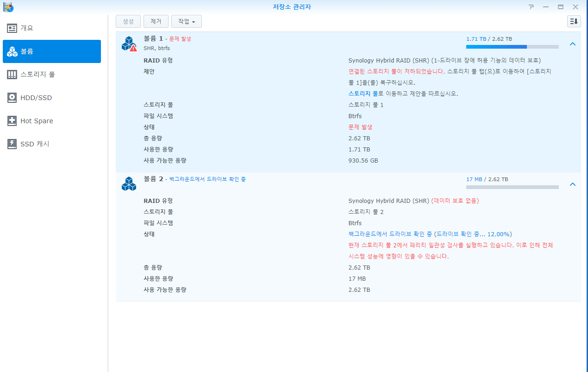Viewport: 588px width, 372px height.
Task: Open the Hot Spare icon
Action: pos(12,121)
